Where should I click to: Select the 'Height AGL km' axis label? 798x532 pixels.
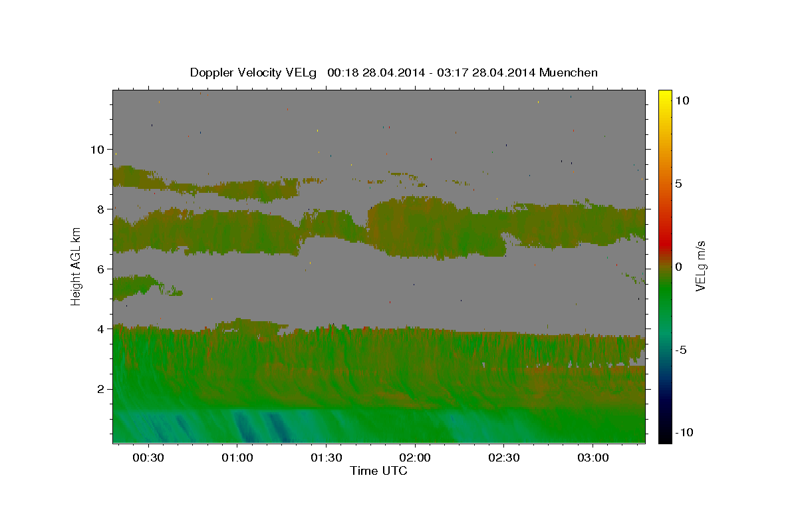click(76, 266)
